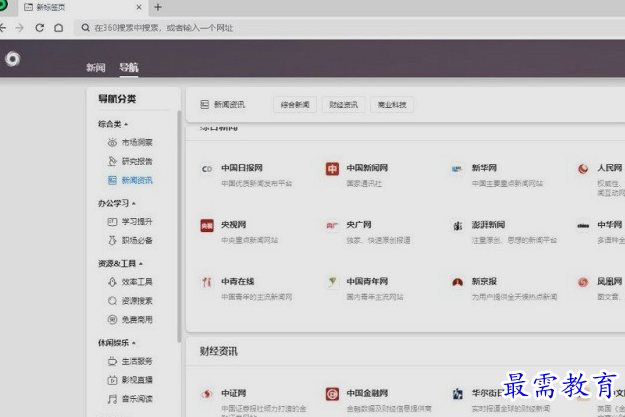Open the 中国青年网 link
Screen dimensions: 625x417
[367, 281]
